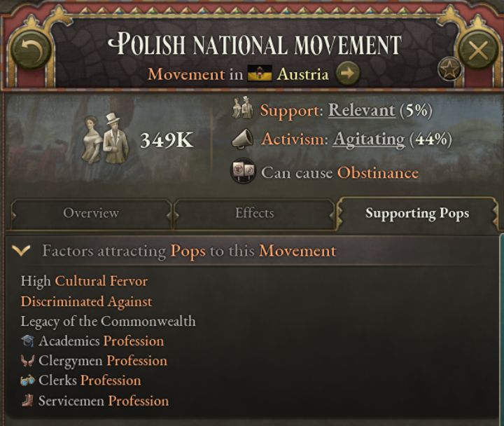This screenshot has height=426, width=504.
Task: Click the underlined Relevant support link
Action: coord(361,110)
